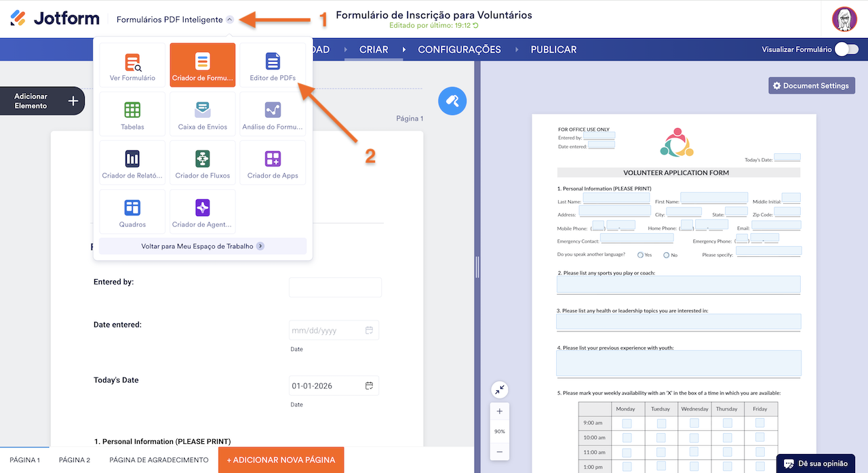The height and width of the screenshot is (473, 868).
Task: Open Caixa de Envios tile
Action: pyautogui.click(x=203, y=114)
